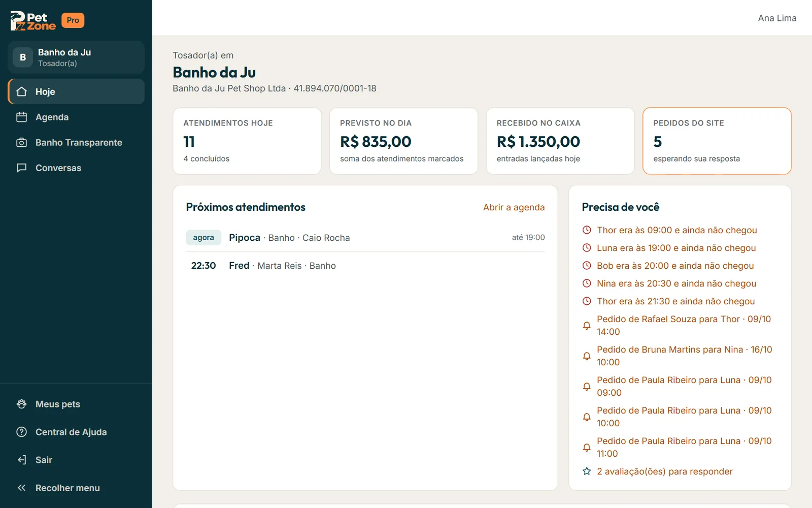This screenshot has height=508, width=812.
Task: Open Central de Ajuda
Action: pos(76,432)
